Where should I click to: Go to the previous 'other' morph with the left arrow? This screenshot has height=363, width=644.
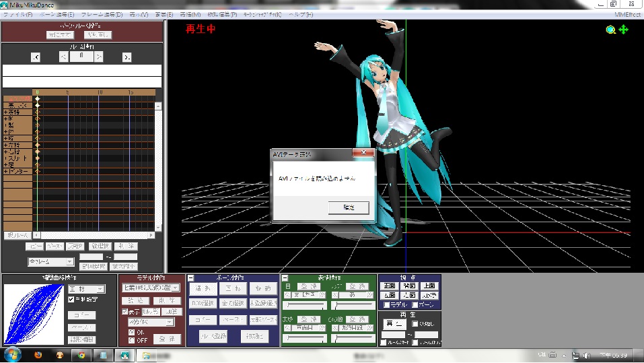coord(335,328)
